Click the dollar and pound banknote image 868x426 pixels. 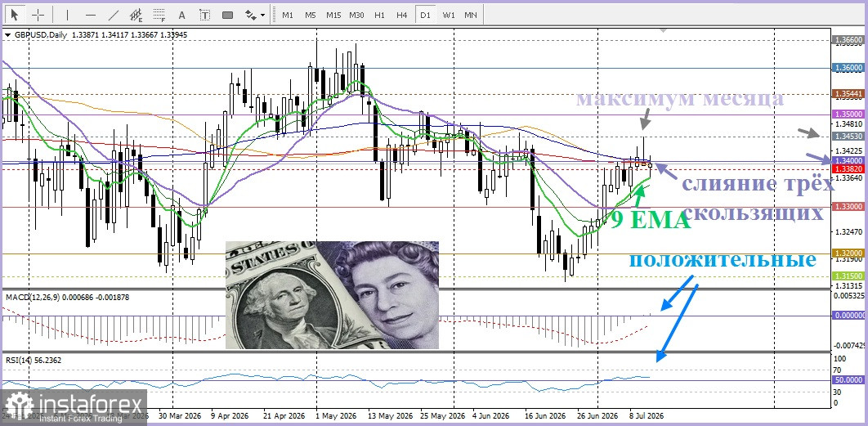click(x=332, y=295)
